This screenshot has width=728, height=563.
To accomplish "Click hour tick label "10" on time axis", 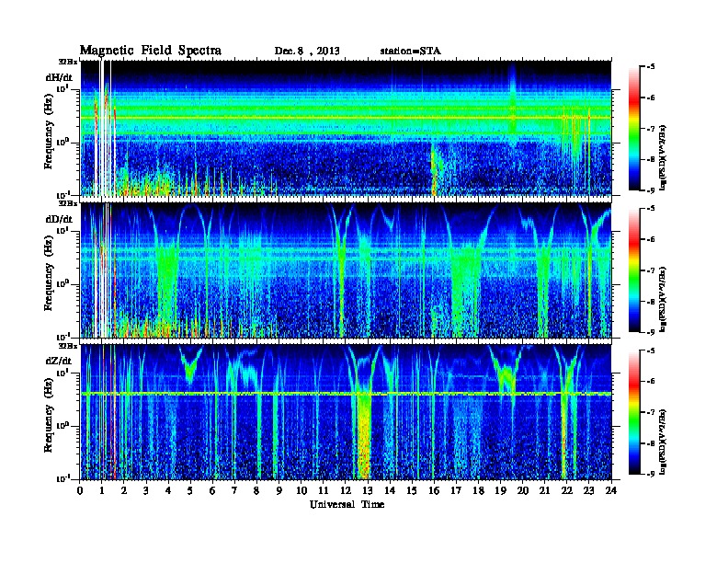I will pyautogui.click(x=301, y=490).
